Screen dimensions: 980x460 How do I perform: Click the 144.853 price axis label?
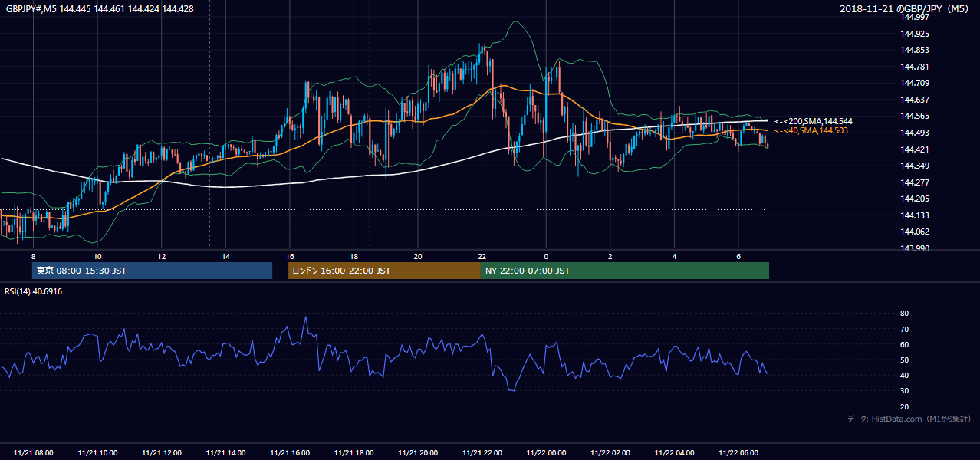[915, 51]
